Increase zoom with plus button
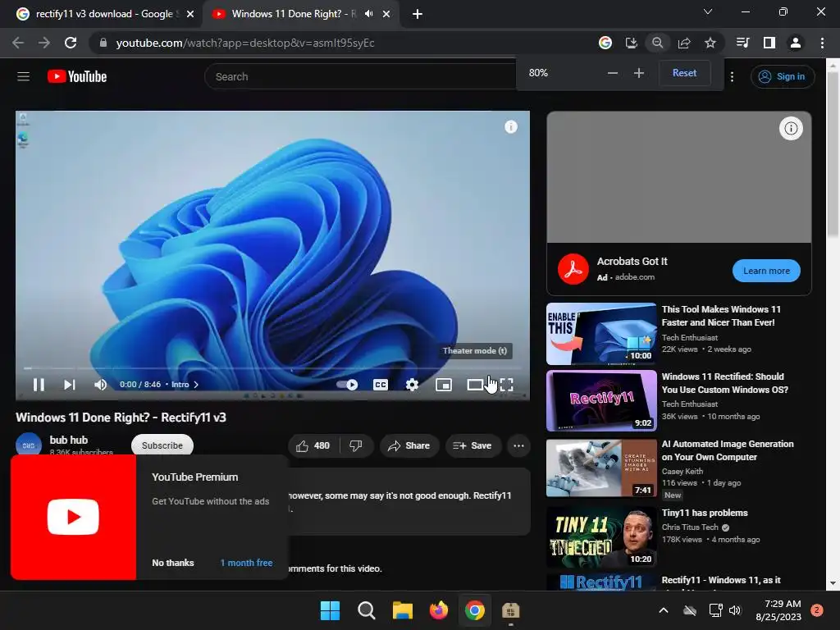840x630 pixels. point(638,73)
